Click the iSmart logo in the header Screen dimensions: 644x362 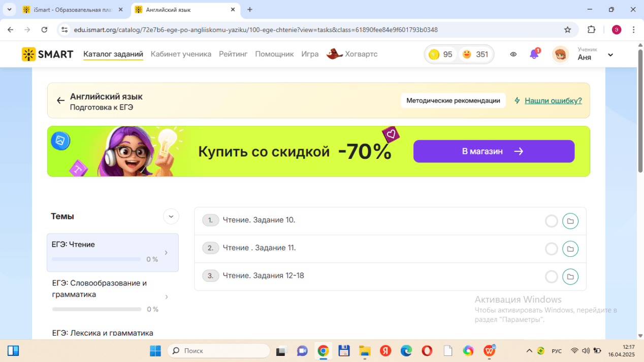[x=47, y=54]
